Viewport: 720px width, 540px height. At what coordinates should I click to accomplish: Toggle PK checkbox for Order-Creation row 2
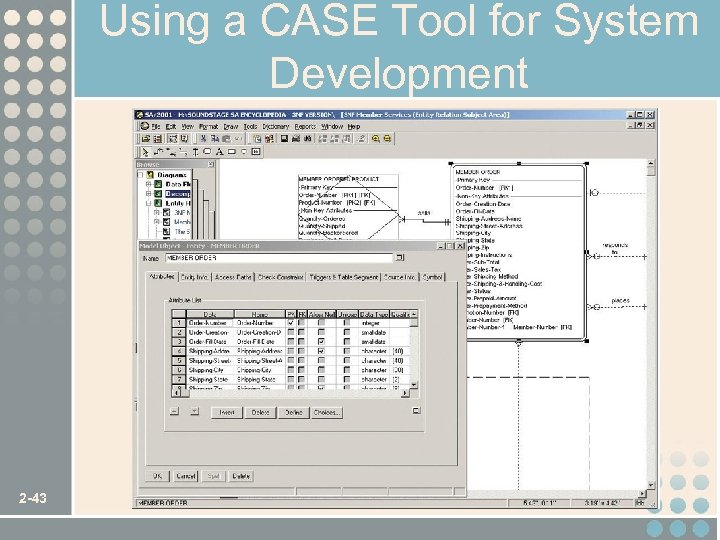(291, 332)
